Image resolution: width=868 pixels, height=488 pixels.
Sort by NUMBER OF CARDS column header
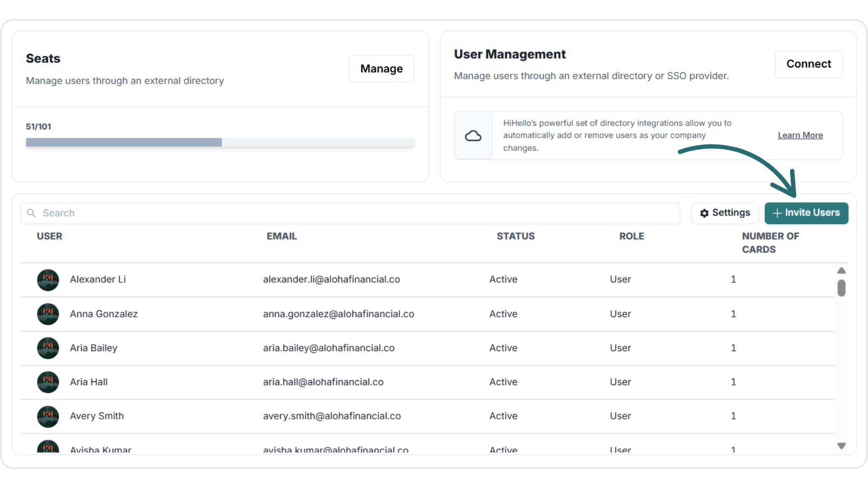pos(770,243)
